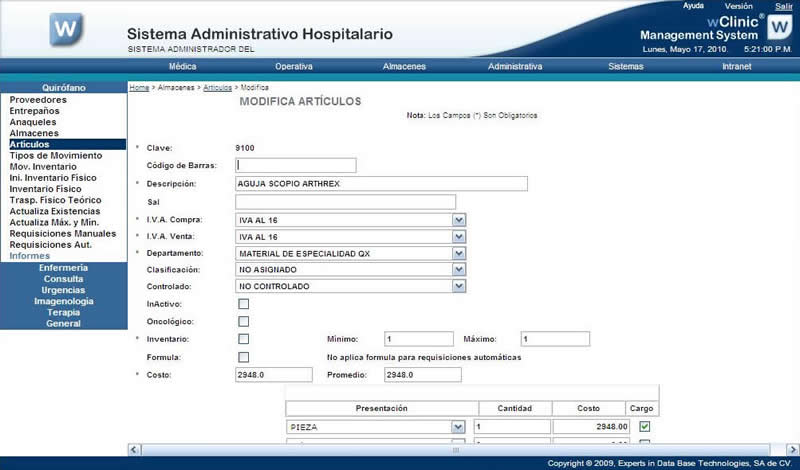Open the Médica menu
The width and height of the screenshot is (800, 470).
[182, 67]
